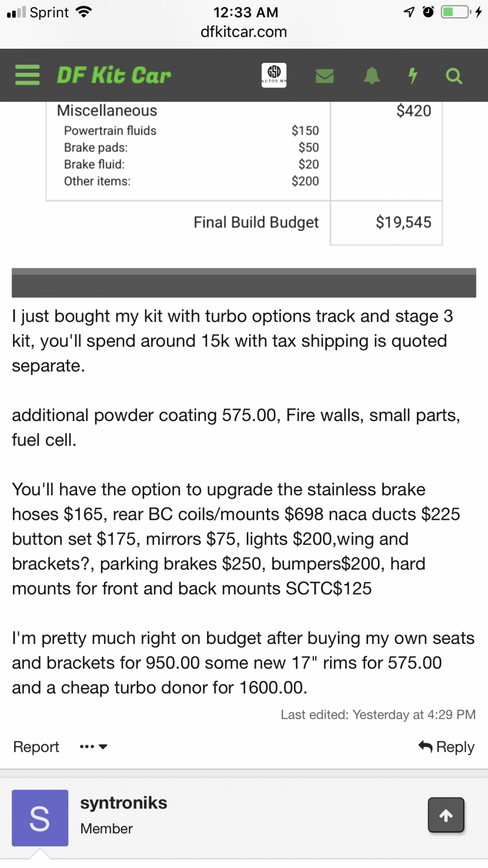This screenshot has height=868, width=488.
Task: Tap the alarm clock status icon
Action: [x=428, y=12]
